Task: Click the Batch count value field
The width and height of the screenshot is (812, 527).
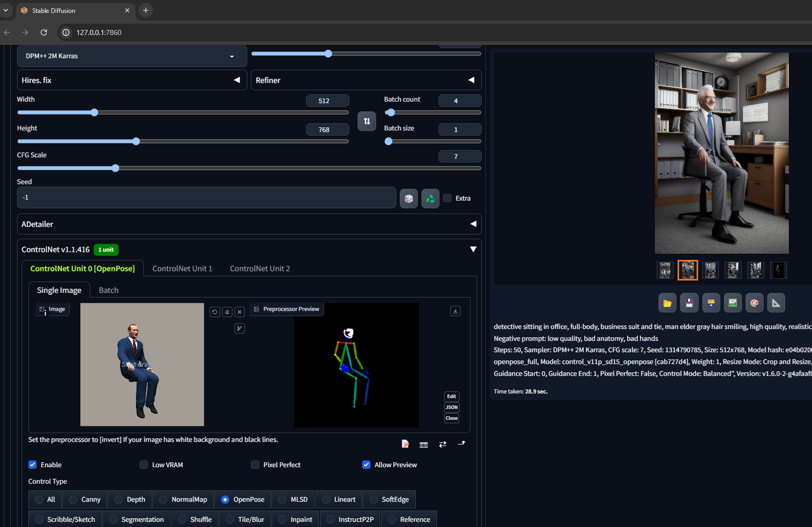Action: click(x=460, y=101)
